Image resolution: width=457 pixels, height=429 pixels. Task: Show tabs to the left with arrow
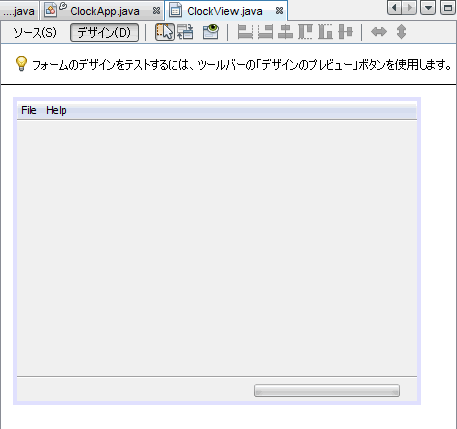(394, 8)
